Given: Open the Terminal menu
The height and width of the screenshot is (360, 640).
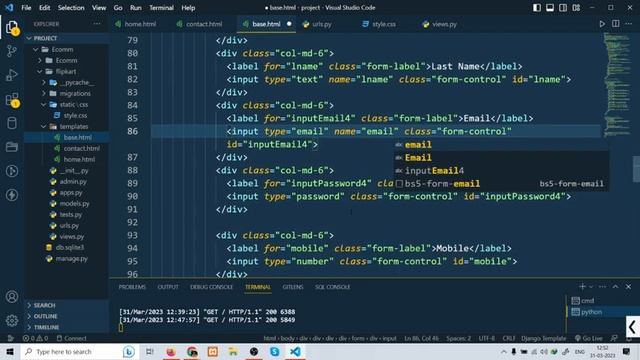Looking at the screenshot, I should pyautogui.click(x=161, y=8).
